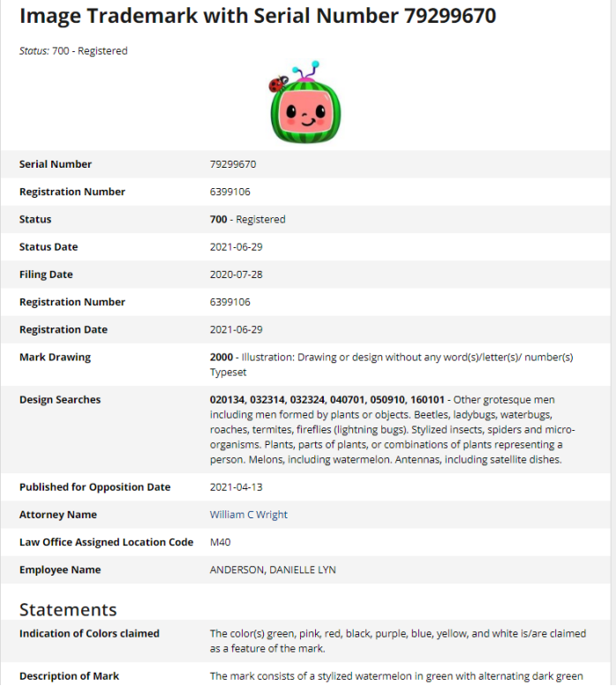616x686 pixels.
Task: Click the Indication of Colors claimed label
Action: [89, 634]
